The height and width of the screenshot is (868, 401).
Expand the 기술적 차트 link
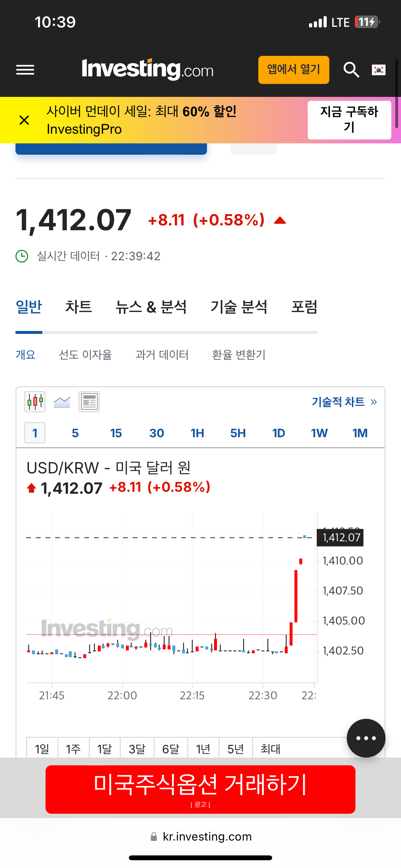tap(344, 402)
